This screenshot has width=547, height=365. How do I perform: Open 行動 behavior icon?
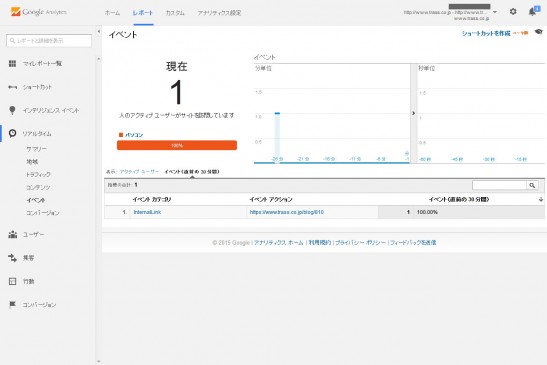coord(13,281)
